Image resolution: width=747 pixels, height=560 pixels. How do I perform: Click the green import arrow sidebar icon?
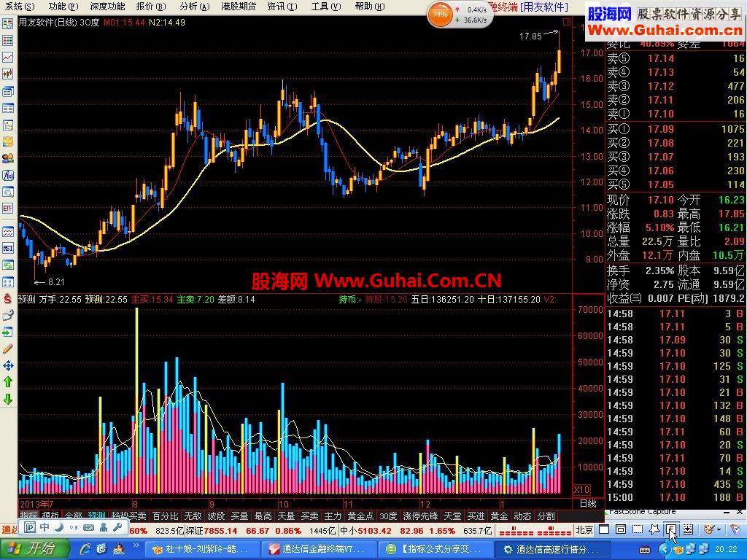pyautogui.click(x=7, y=332)
